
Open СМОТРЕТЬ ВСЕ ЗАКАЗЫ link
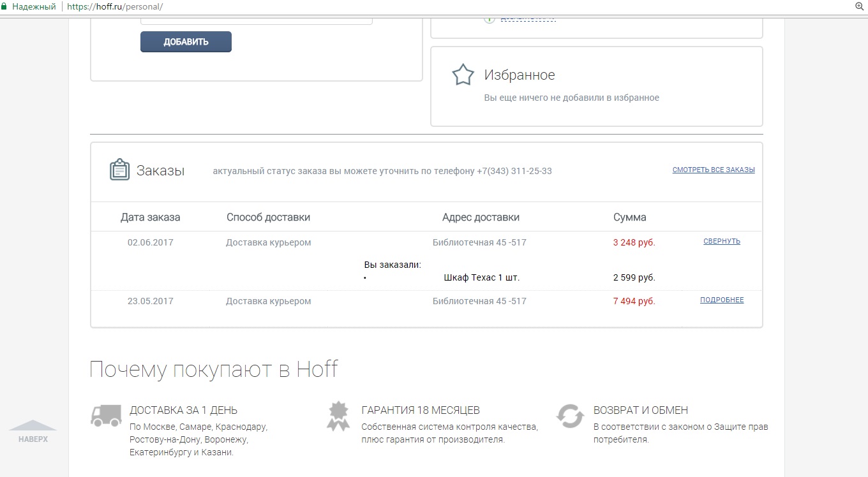(x=714, y=170)
